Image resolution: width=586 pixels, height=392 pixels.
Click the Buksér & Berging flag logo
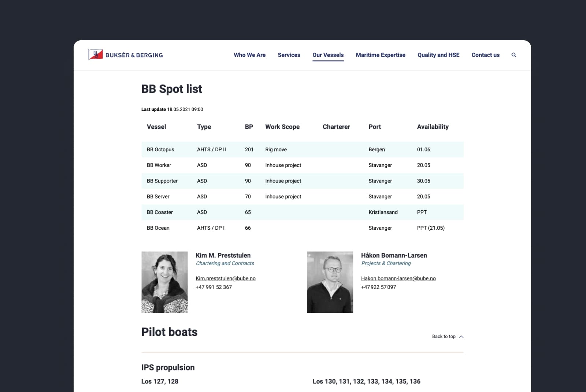click(x=95, y=55)
